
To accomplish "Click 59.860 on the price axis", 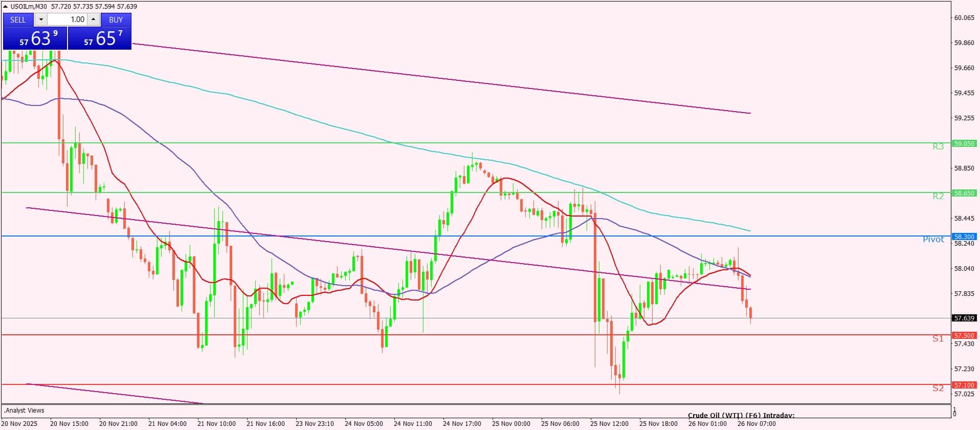I will pyautogui.click(x=964, y=43).
